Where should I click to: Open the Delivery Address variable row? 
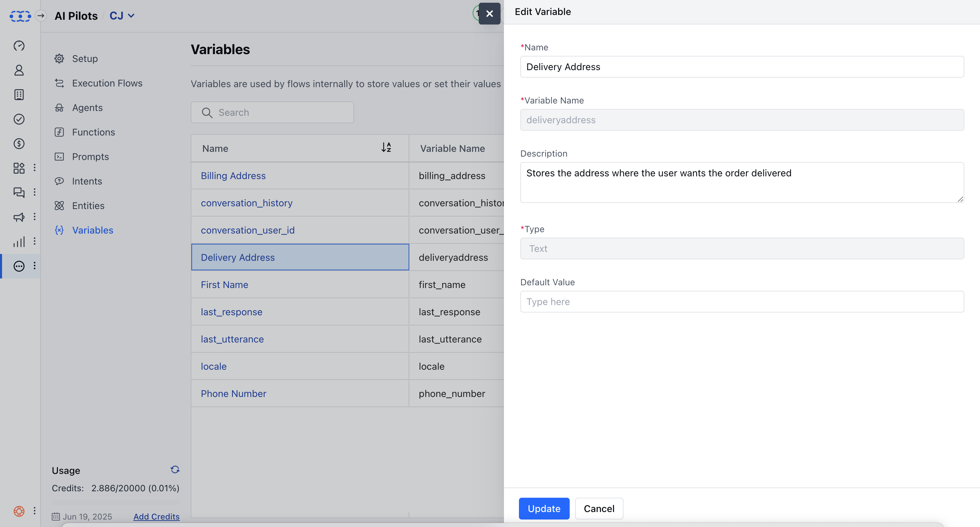(300, 257)
